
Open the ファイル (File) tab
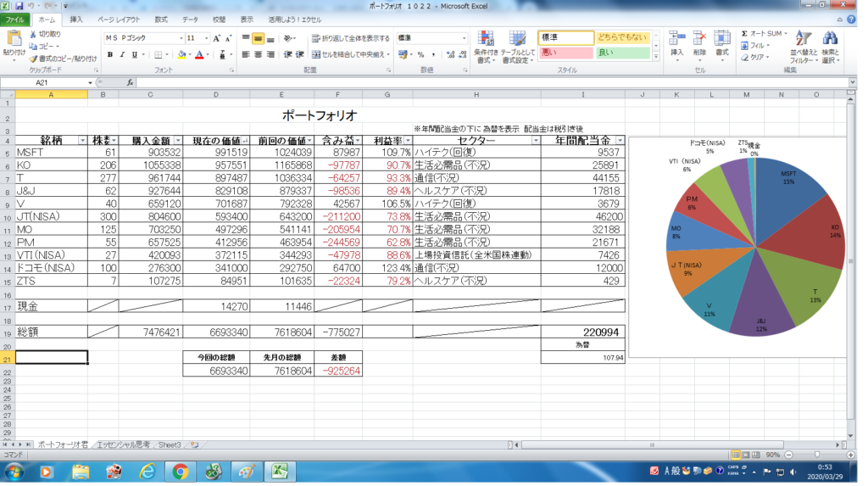(15, 20)
